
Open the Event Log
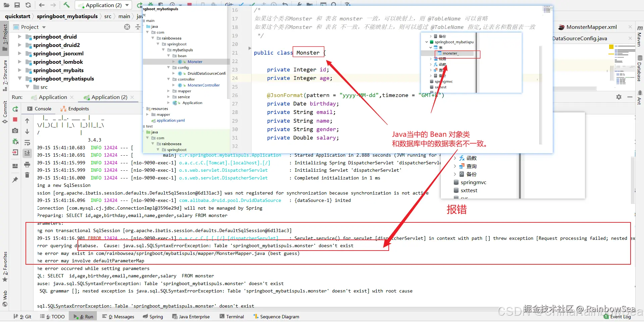point(618,317)
